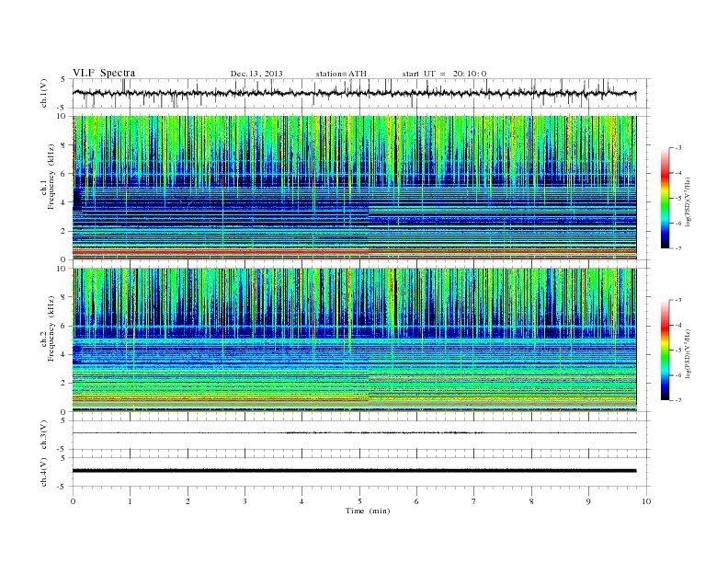This screenshot has height=563, width=728.
Task: Click the ch.2 colorbar "log(PSD)(V²/Hz)" label
Action: point(688,354)
